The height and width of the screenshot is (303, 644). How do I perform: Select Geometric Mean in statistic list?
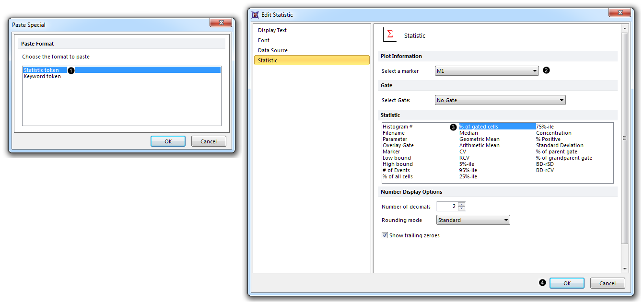[x=479, y=139]
